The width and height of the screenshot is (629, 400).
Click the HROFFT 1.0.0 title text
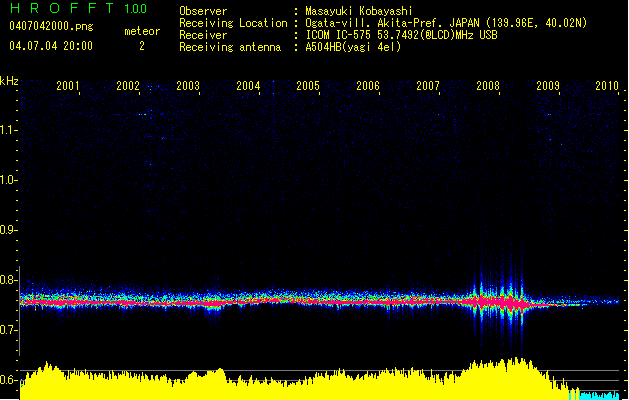79,8
